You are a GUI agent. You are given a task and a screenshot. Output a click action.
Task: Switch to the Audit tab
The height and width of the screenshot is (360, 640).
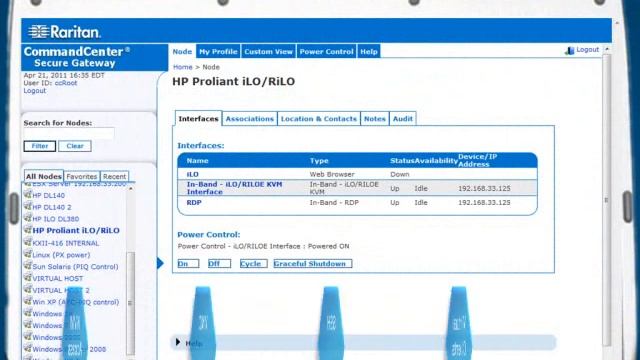click(x=403, y=119)
